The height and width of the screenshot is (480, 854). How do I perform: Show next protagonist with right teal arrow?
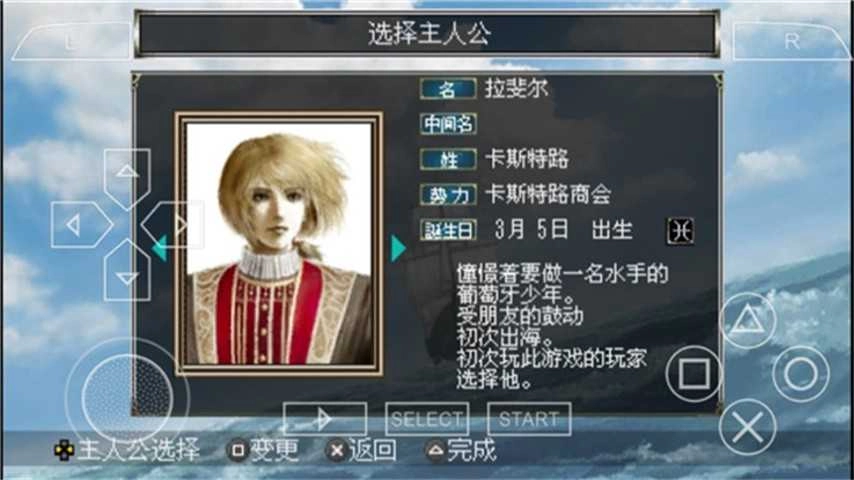(398, 248)
